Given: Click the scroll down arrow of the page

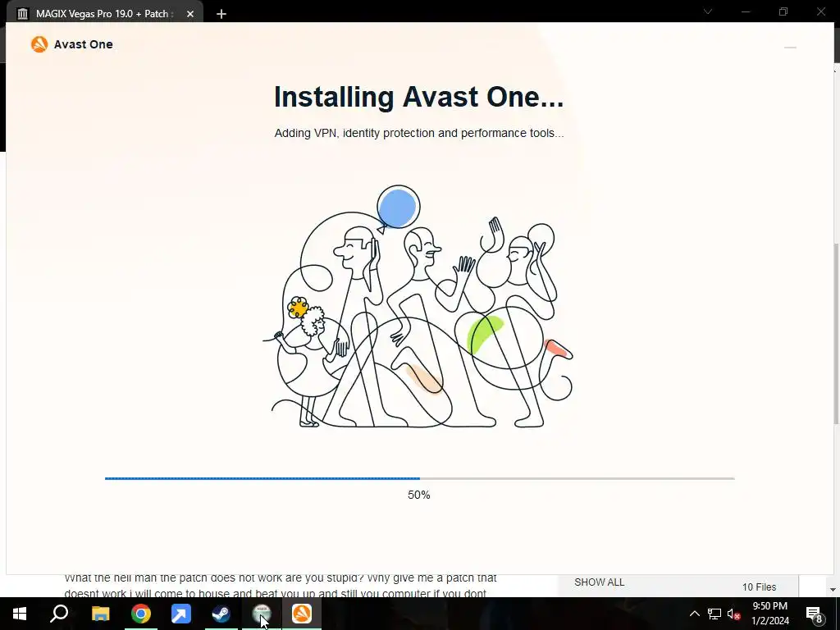Looking at the screenshot, I should click(x=833, y=589).
